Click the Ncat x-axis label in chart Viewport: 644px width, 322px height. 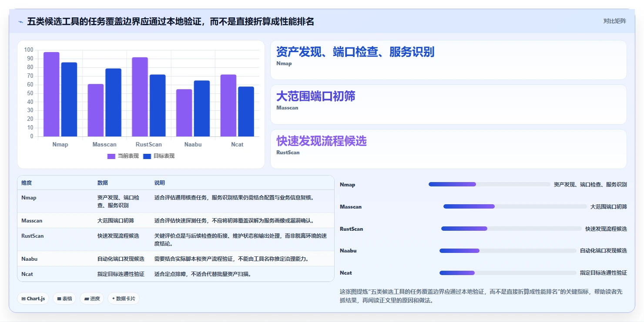tap(237, 144)
